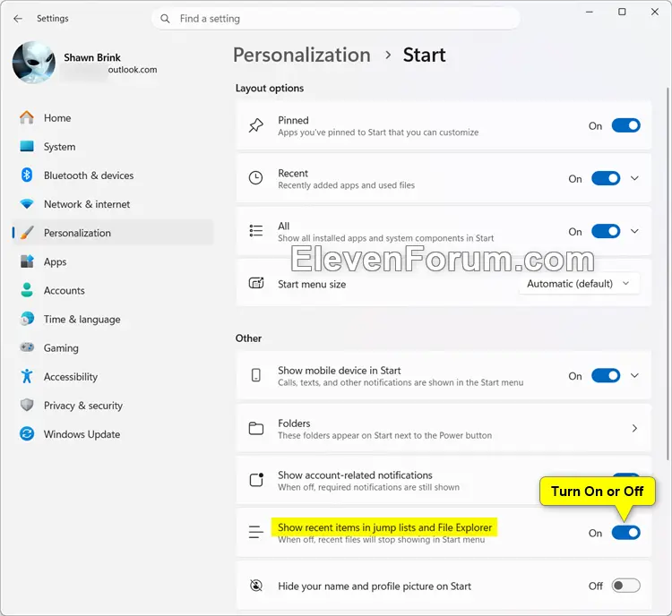Enable Hide your name and profile picture
The height and width of the screenshot is (616, 672).
pos(625,586)
